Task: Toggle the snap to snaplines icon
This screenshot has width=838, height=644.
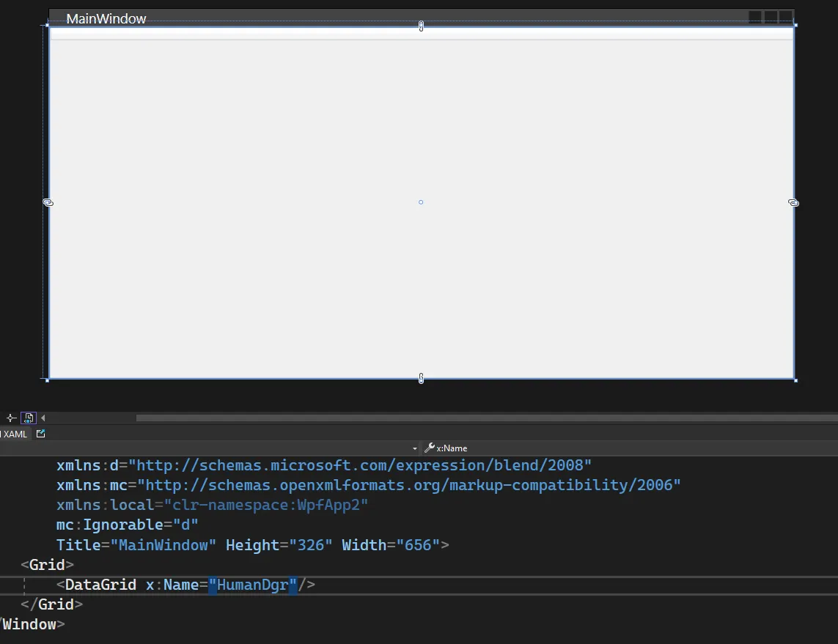Action: click(x=11, y=418)
